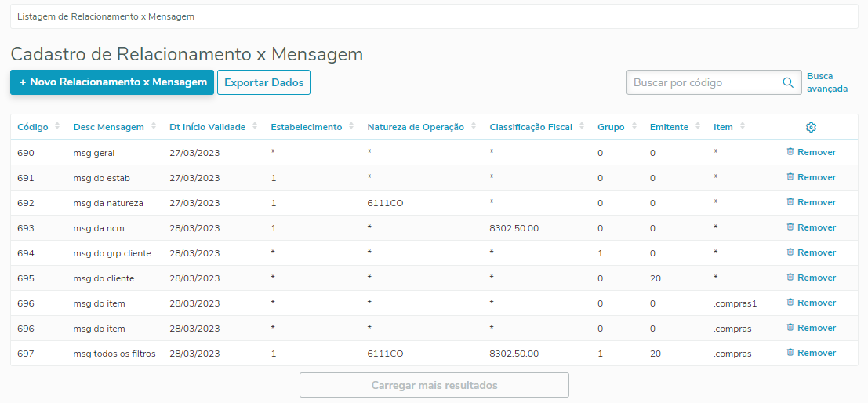Click trash icon for msg todos os filtros
868x403 pixels.
(790, 353)
